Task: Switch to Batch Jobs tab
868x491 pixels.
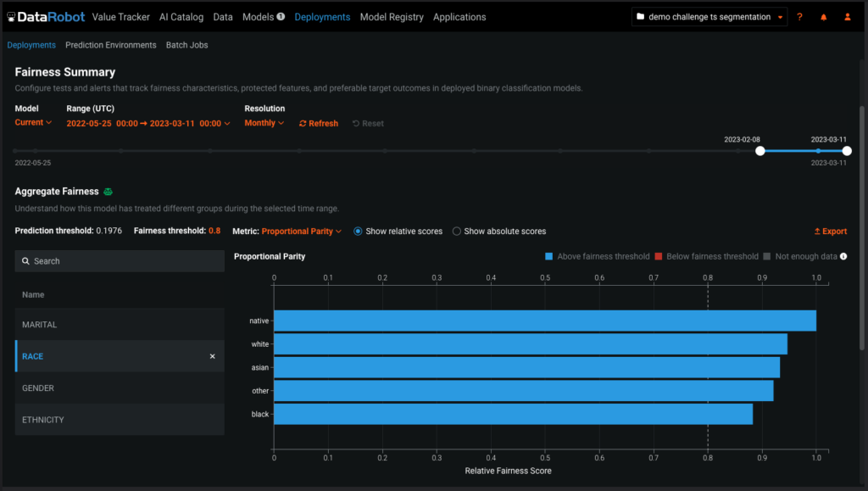Action: (187, 46)
